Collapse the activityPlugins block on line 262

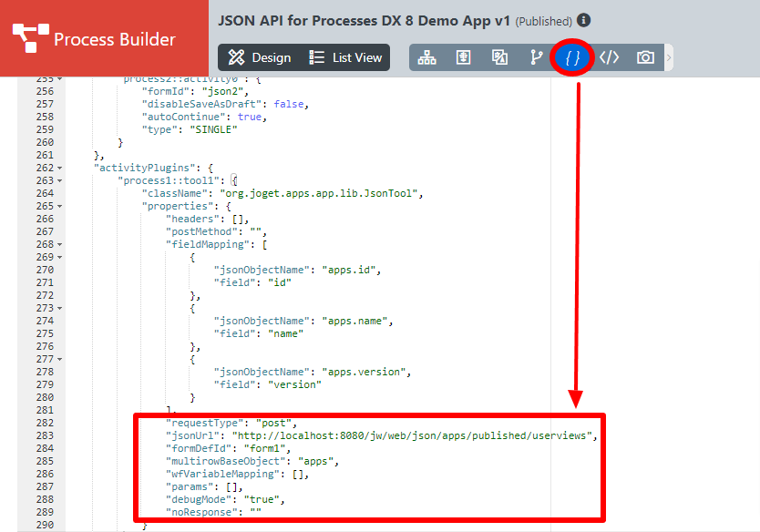click(59, 169)
